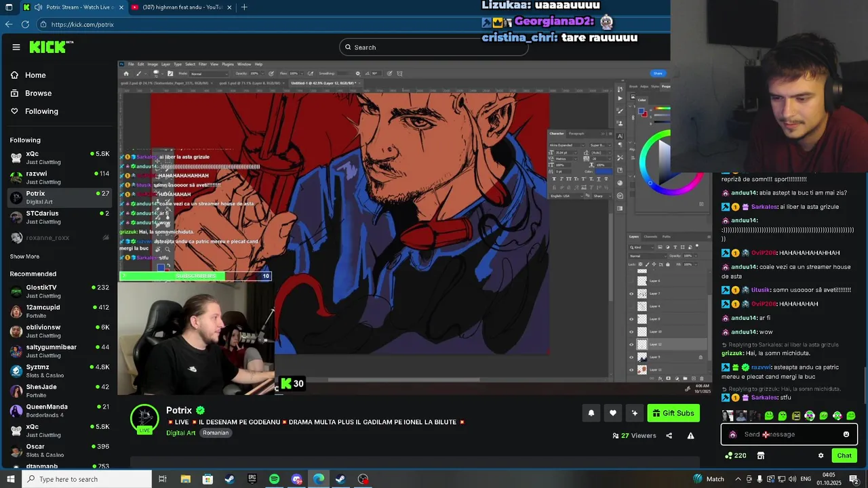868x488 pixels.
Task: Open chat identity badge icon
Action: click(x=732, y=434)
